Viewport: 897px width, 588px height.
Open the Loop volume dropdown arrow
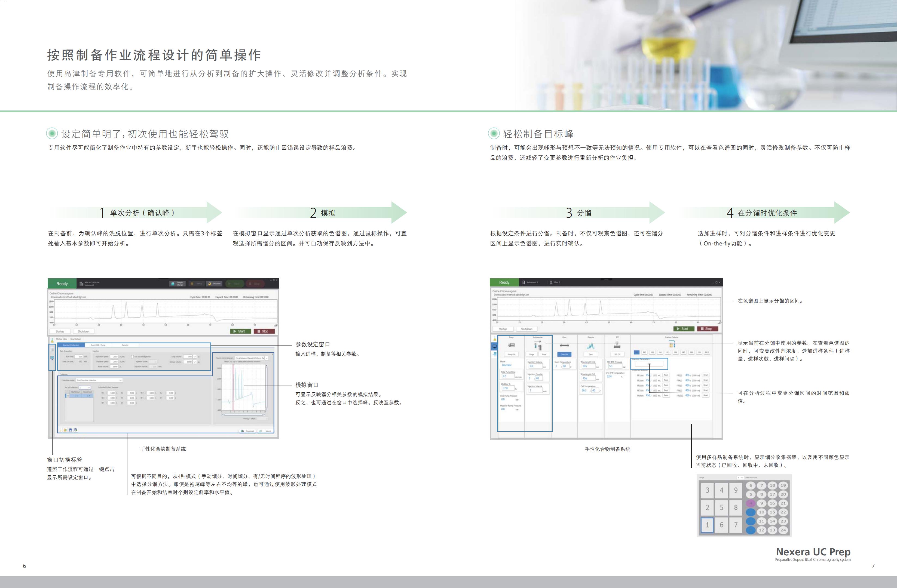click(195, 356)
